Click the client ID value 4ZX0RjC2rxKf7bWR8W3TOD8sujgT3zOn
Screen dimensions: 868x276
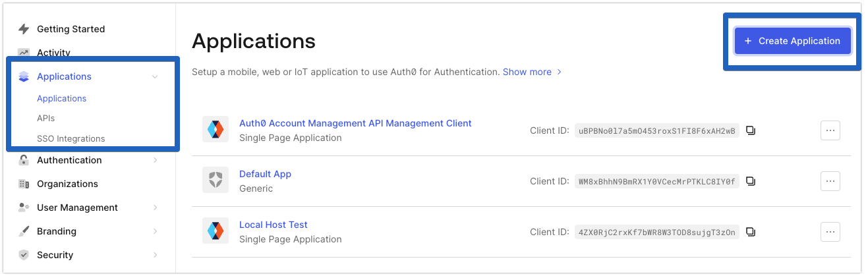(656, 232)
